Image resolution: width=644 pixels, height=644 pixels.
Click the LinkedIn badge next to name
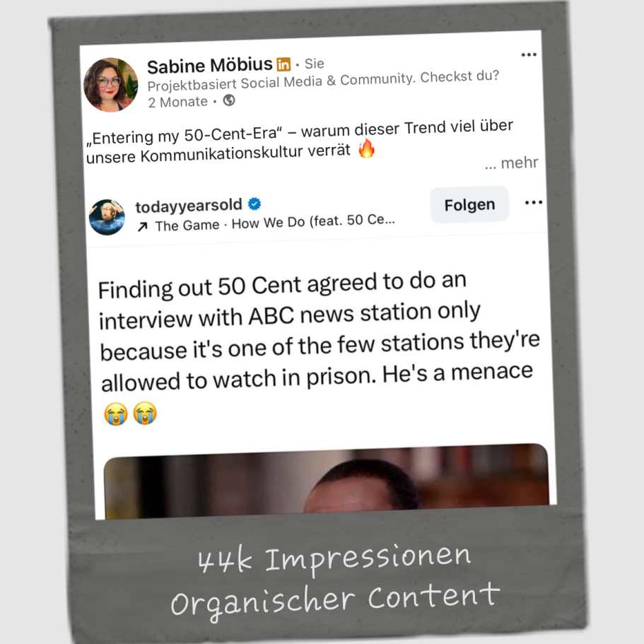[x=283, y=64]
